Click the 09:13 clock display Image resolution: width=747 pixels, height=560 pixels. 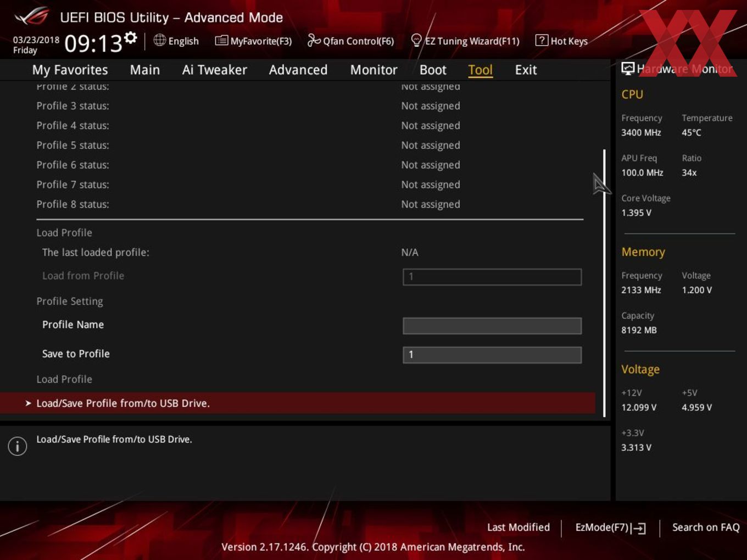tap(93, 43)
